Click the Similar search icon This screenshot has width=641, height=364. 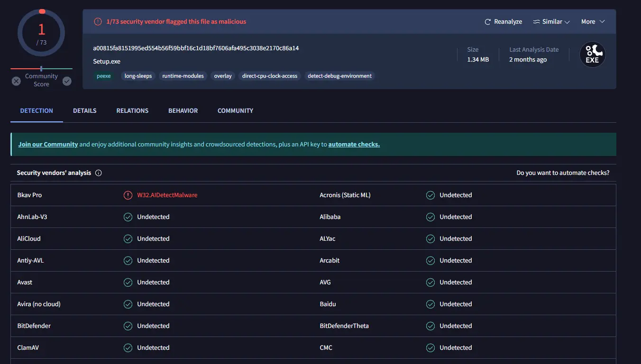click(537, 22)
